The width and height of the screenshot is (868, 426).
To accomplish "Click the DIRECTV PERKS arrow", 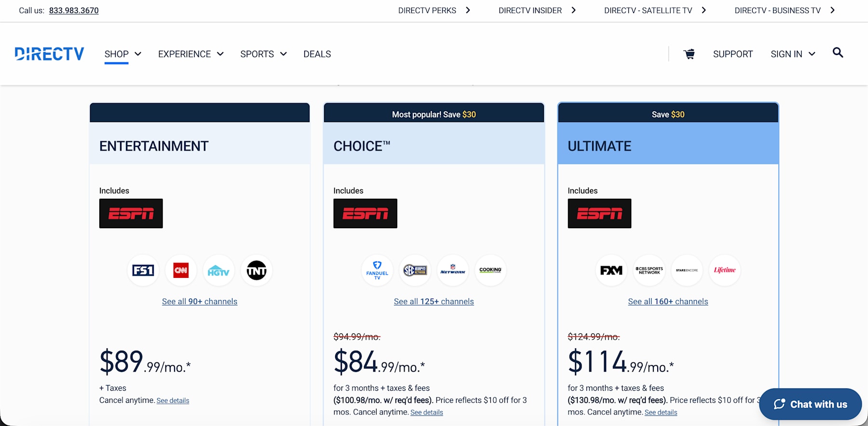I will (468, 10).
